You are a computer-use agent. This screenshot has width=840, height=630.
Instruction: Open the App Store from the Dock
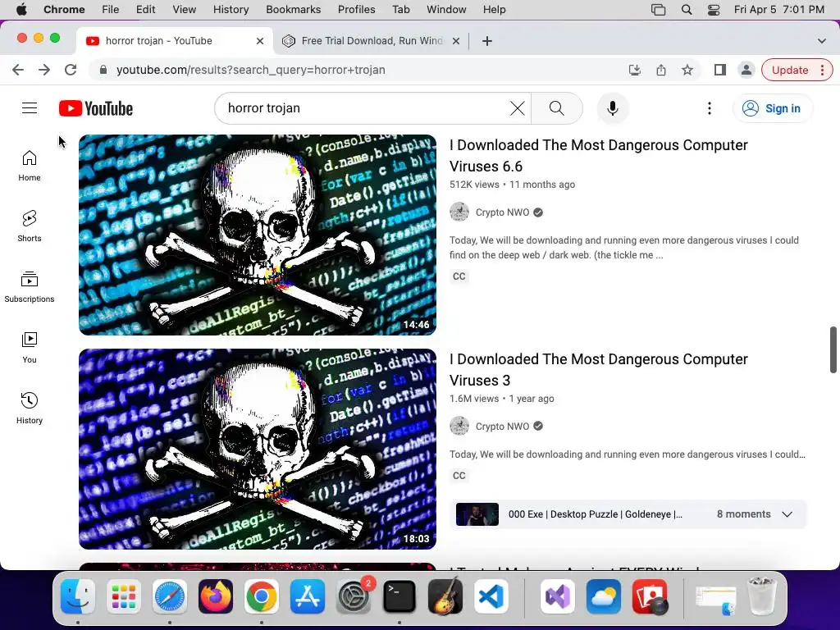(x=308, y=596)
